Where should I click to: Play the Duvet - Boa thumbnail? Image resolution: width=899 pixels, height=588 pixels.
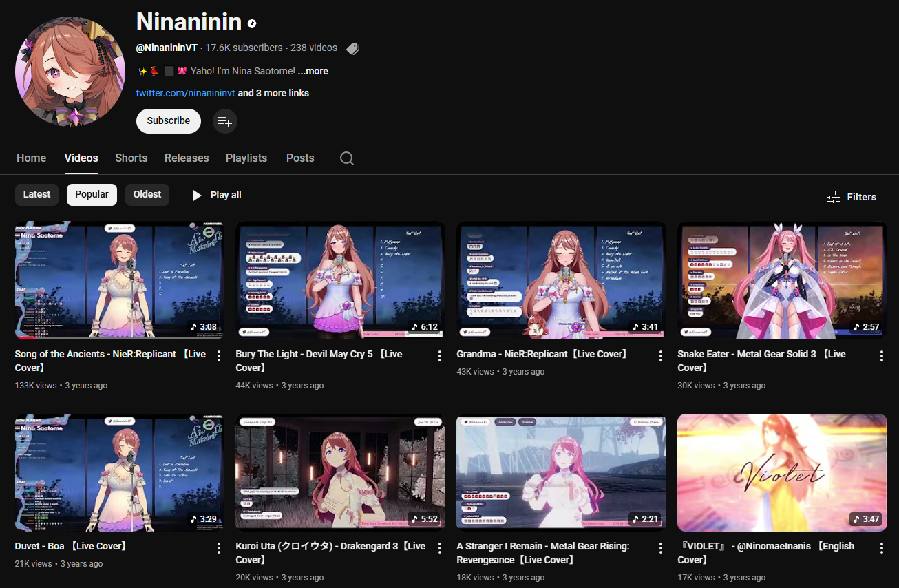click(119, 472)
